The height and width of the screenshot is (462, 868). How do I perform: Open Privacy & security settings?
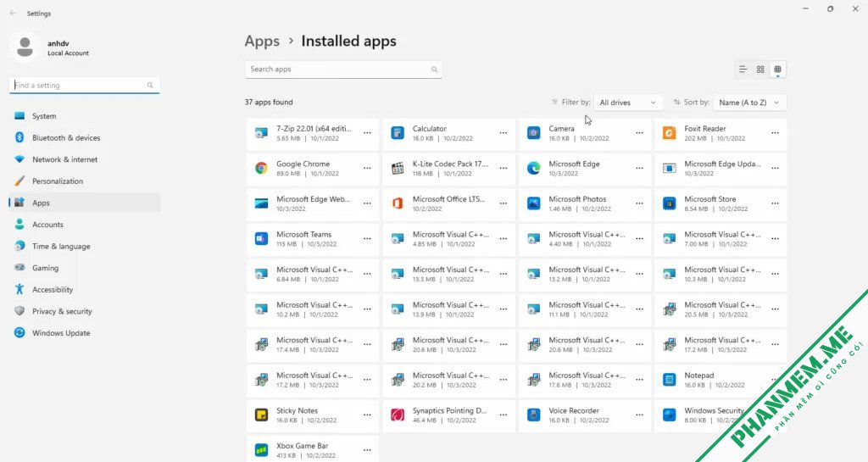(85, 311)
